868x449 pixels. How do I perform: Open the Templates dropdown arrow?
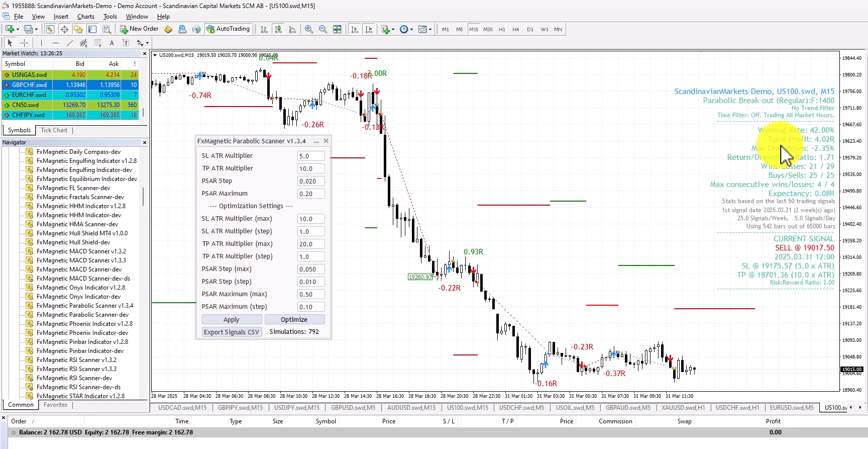click(430, 29)
